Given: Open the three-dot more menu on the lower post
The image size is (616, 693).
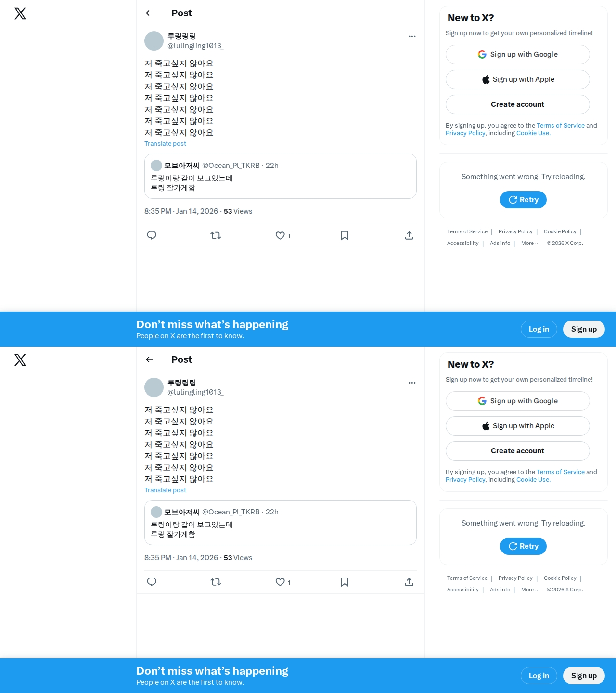Looking at the screenshot, I should pos(412,383).
